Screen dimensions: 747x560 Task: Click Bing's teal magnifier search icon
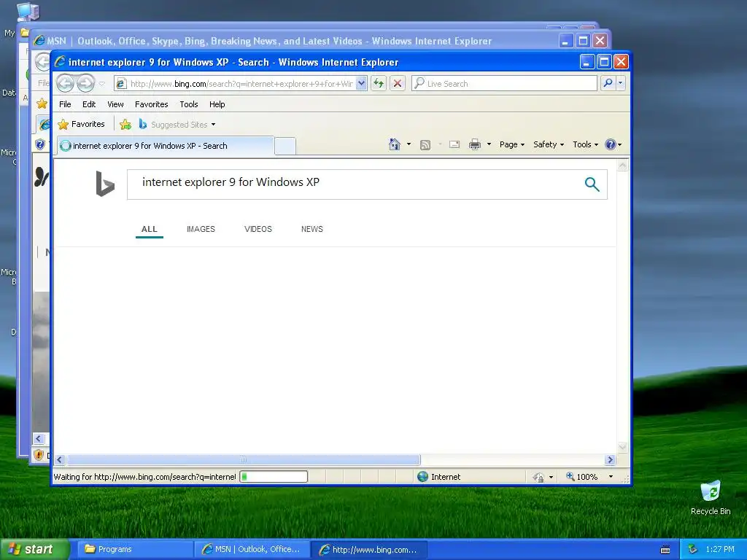point(592,184)
